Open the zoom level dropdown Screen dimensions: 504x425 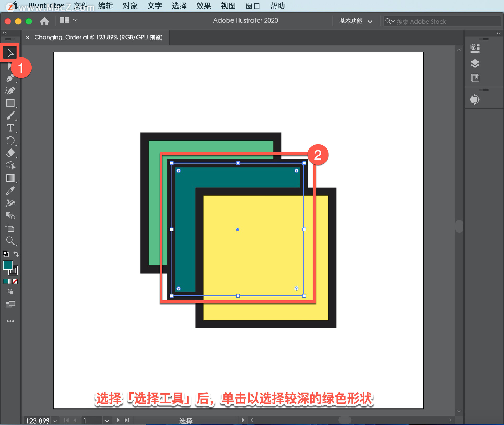click(x=55, y=421)
